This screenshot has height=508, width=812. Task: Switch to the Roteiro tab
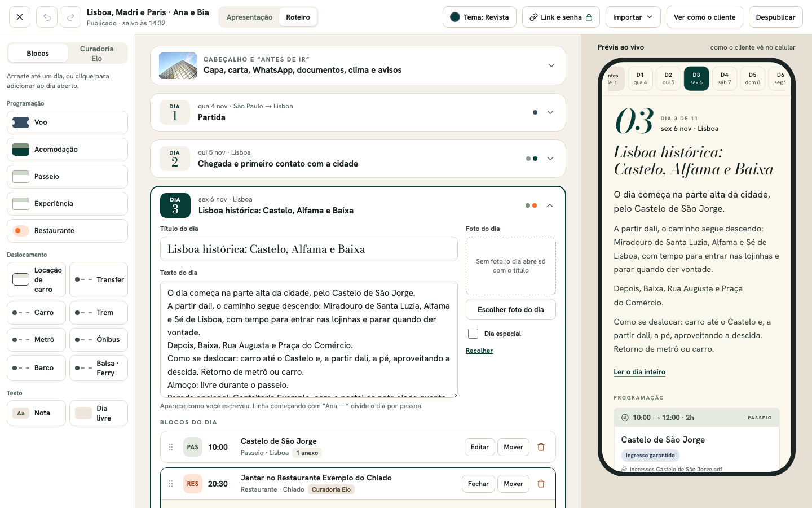tap(298, 17)
